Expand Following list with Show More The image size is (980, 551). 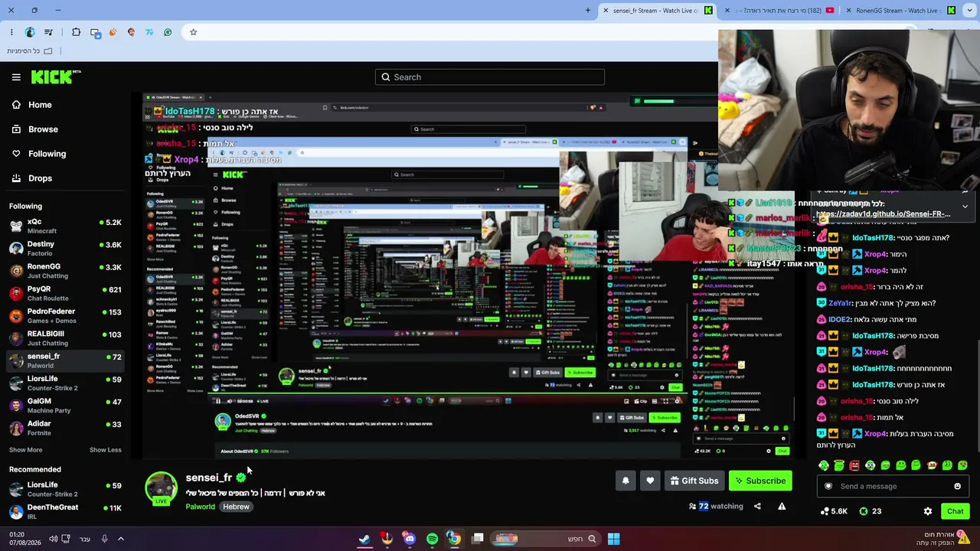click(25, 450)
